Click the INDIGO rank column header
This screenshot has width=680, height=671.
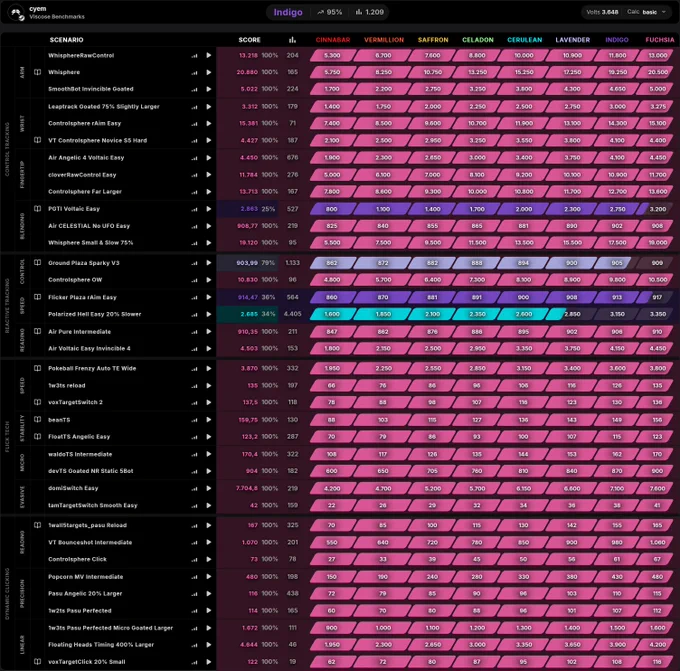tap(617, 40)
